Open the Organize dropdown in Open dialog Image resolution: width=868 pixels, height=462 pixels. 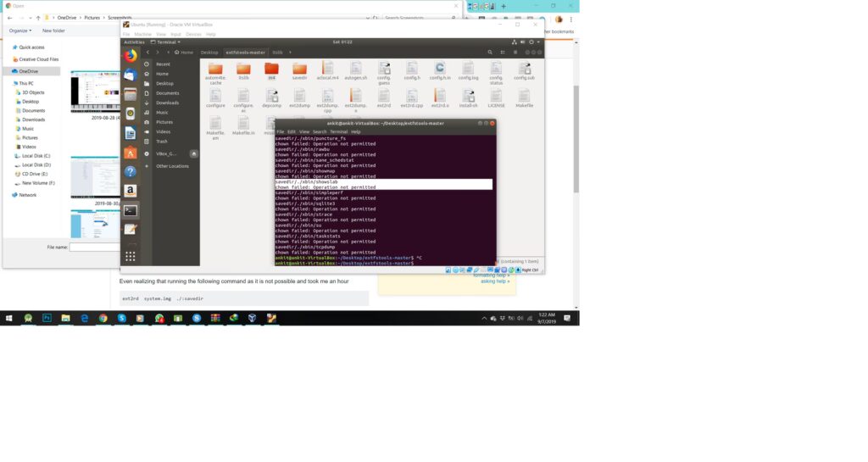click(20, 31)
